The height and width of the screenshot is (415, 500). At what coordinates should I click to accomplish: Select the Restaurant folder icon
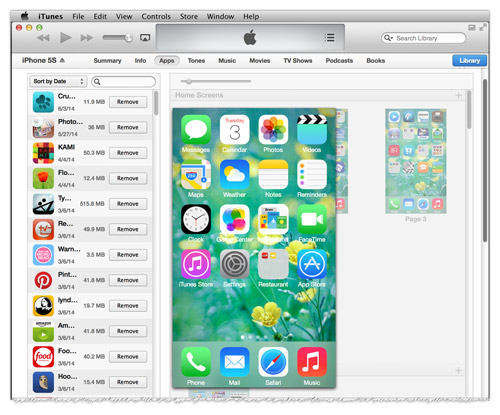coord(273,264)
